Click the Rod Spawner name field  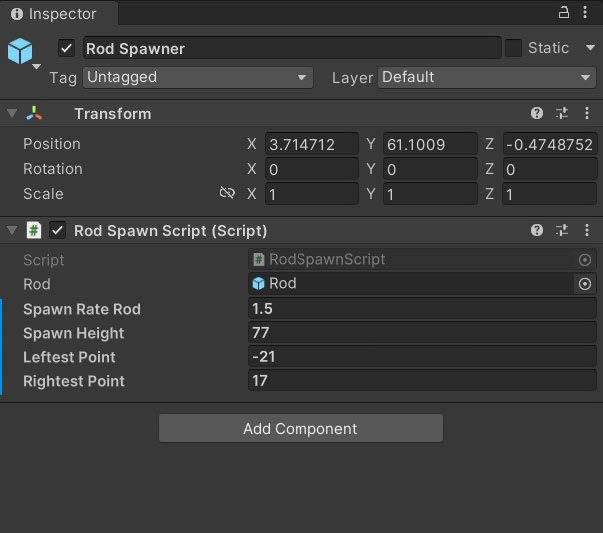[290, 48]
